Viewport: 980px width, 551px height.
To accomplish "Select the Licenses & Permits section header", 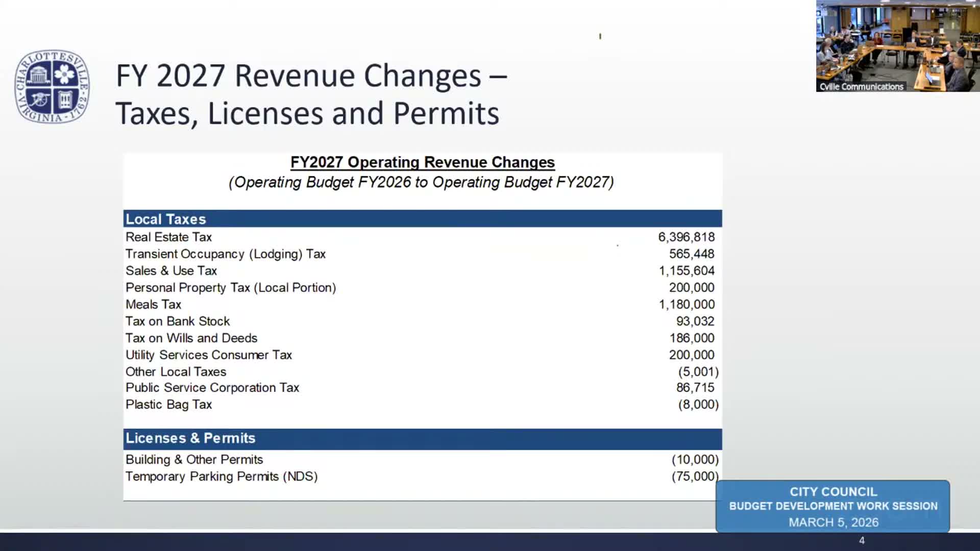I will 190,438.
